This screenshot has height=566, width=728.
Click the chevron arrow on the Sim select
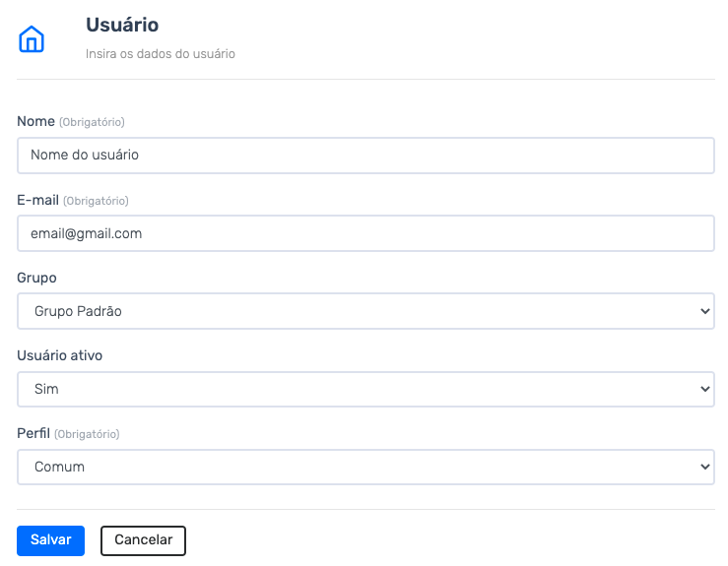pyautogui.click(x=704, y=389)
